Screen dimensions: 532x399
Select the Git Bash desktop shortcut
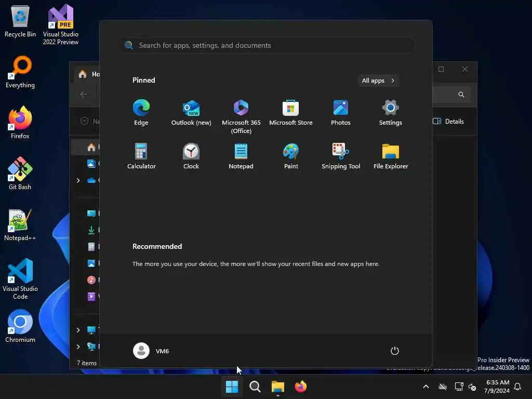point(20,174)
